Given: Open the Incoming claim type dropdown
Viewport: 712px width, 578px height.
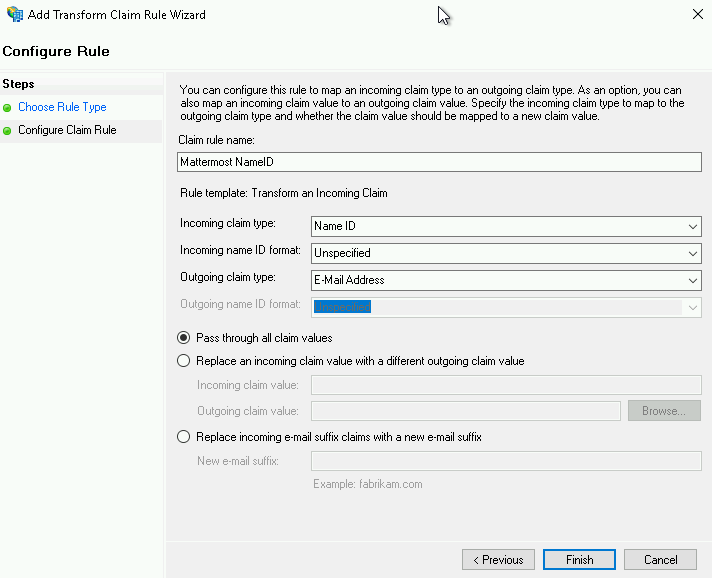Looking at the screenshot, I should pos(694,227).
